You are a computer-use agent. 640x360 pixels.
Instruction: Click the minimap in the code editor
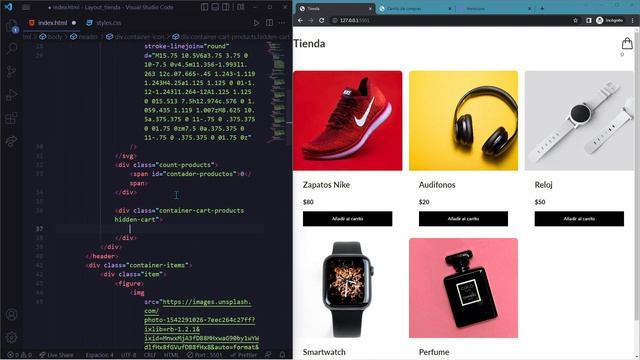tap(278, 92)
